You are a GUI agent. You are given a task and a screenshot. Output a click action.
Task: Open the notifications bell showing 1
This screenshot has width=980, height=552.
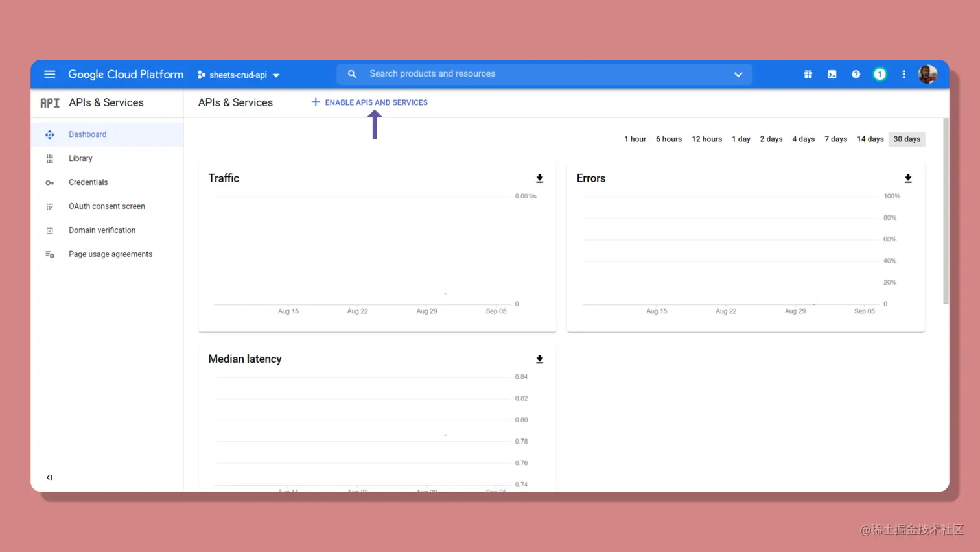coord(880,74)
